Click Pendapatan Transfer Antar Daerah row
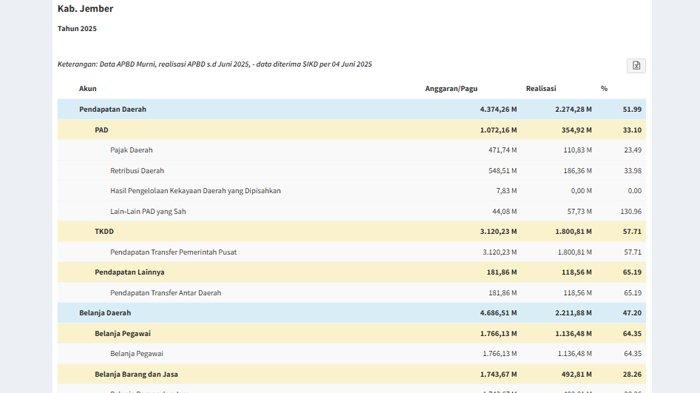The height and width of the screenshot is (393, 700). point(351,293)
